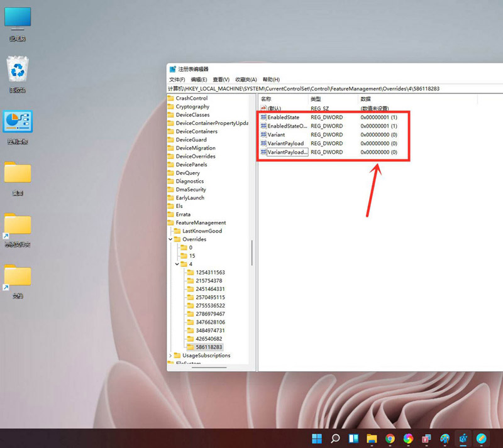Launch Chrome from the taskbar
Viewport: 503px width, 448px height.
coord(390,439)
